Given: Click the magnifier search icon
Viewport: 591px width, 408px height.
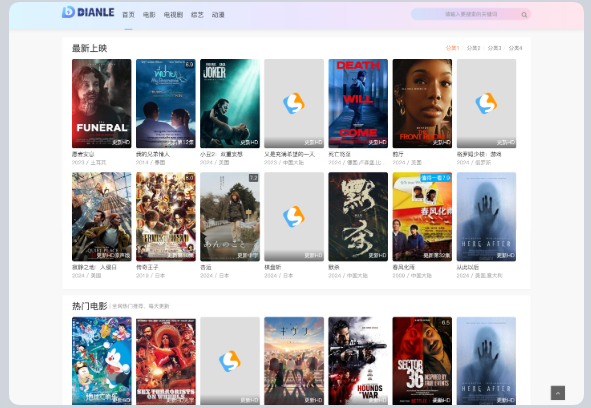Looking at the screenshot, I should pyautogui.click(x=524, y=15).
